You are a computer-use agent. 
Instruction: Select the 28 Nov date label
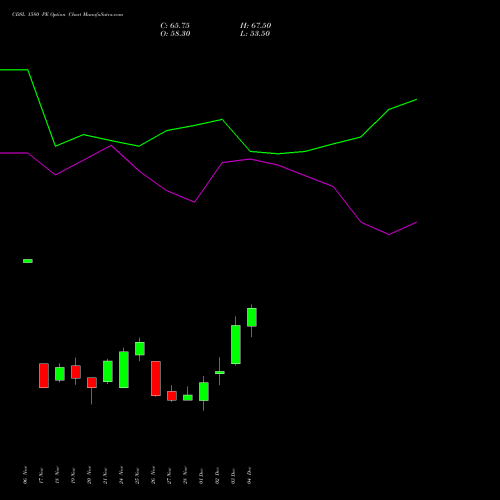click(x=185, y=475)
